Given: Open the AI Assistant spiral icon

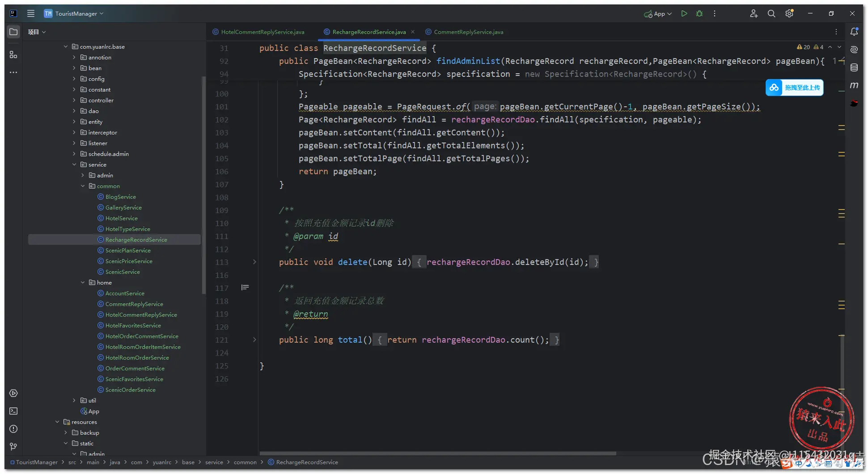Looking at the screenshot, I should [x=854, y=50].
